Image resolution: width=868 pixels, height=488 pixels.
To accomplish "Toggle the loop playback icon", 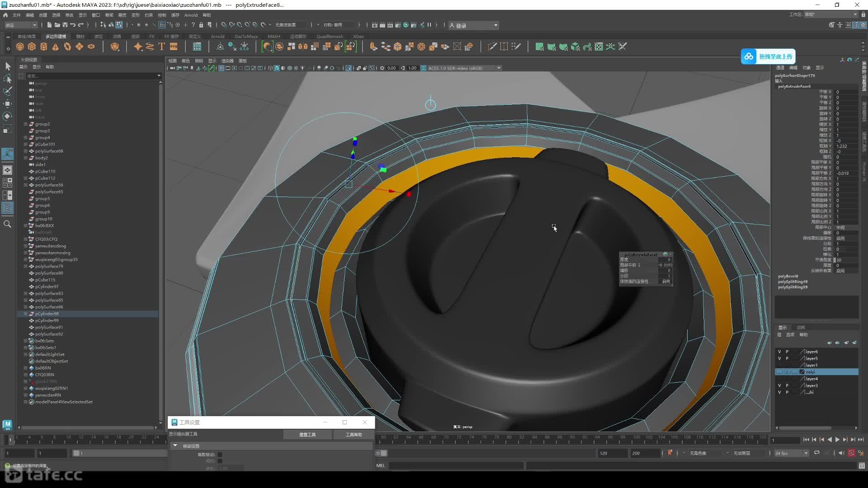I will point(817,453).
